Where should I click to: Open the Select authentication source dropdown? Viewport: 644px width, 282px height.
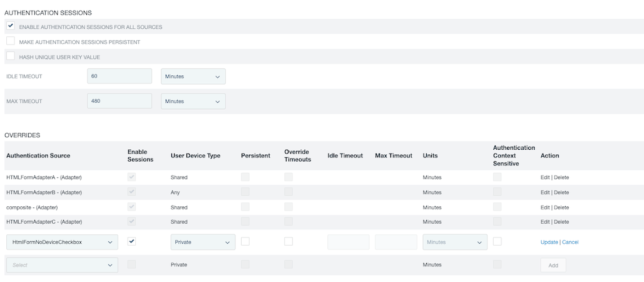[62, 265]
